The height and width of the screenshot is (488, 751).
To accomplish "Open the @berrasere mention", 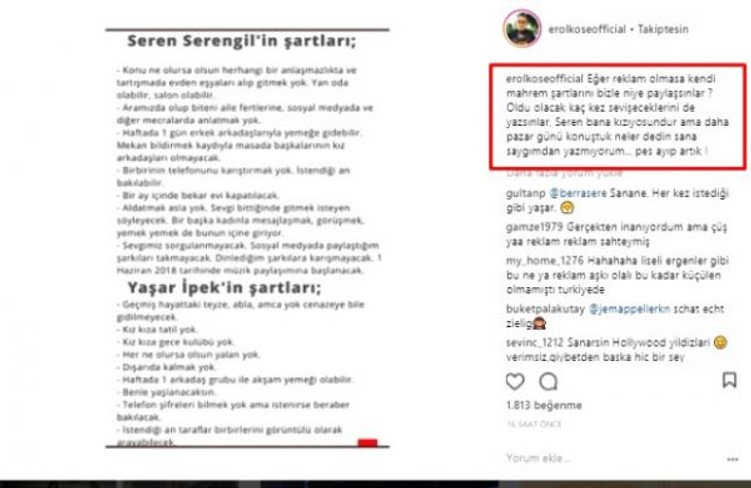I will 578,193.
